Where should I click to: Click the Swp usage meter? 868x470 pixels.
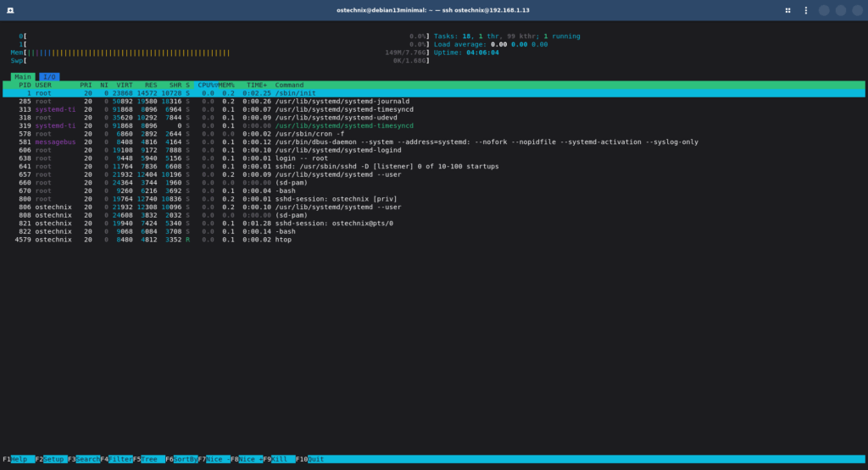220,61
